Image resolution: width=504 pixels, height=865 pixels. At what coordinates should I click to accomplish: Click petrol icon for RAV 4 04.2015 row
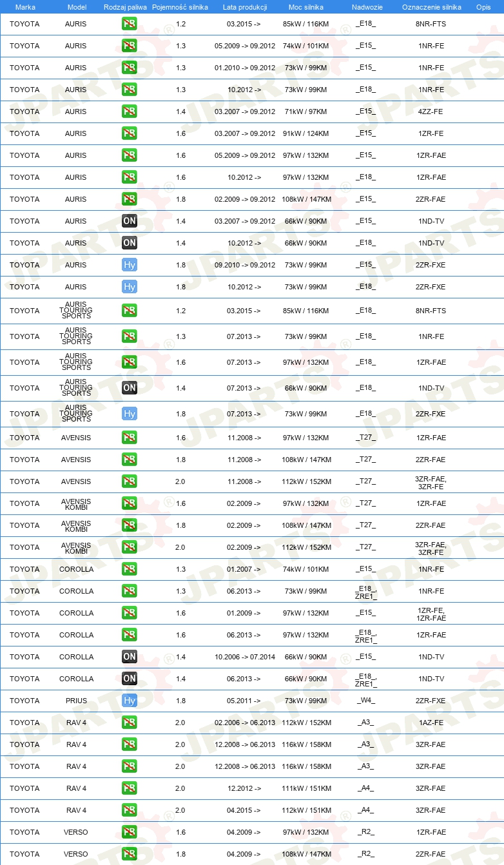130,810
